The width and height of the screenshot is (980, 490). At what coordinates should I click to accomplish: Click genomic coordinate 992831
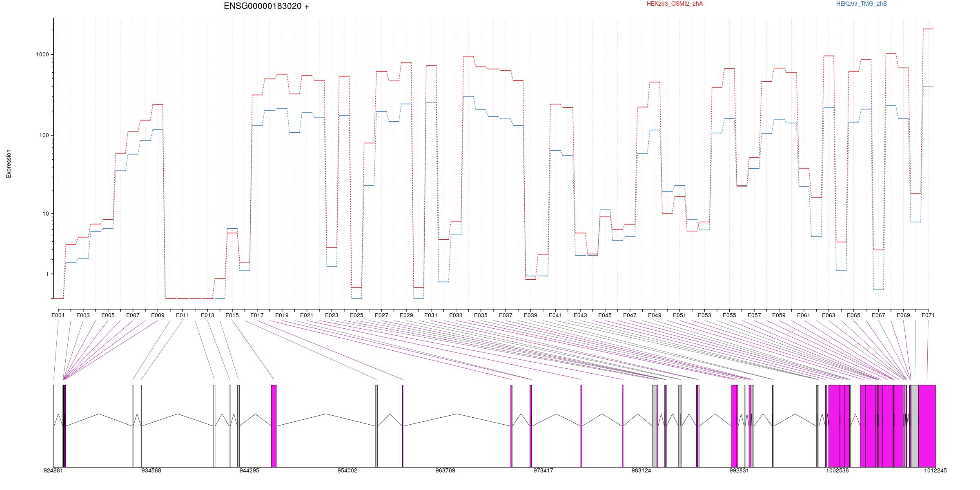(x=739, y=470)
